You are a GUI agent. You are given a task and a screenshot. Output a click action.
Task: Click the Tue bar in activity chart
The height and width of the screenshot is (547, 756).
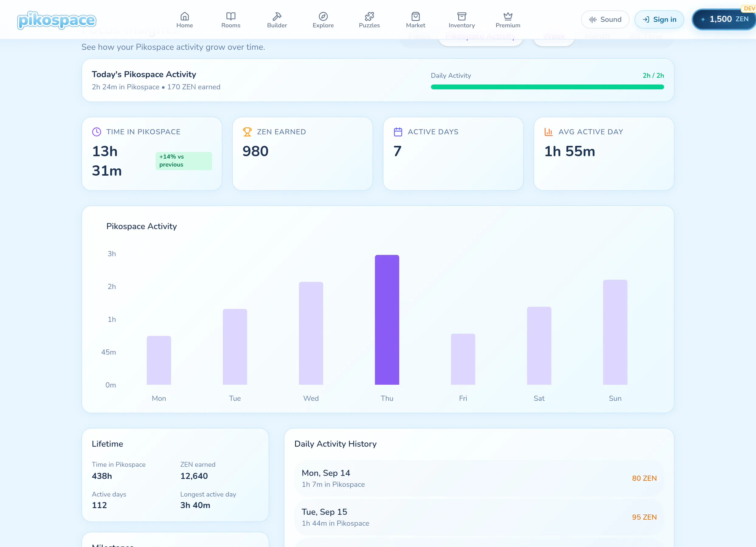(x=235, y=347)
